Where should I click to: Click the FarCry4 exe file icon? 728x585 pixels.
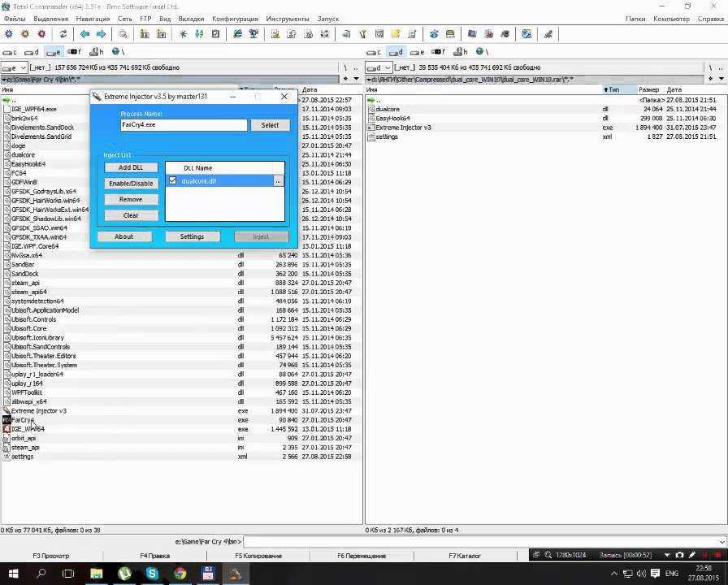pyautogui.click(x=6, y=420)
